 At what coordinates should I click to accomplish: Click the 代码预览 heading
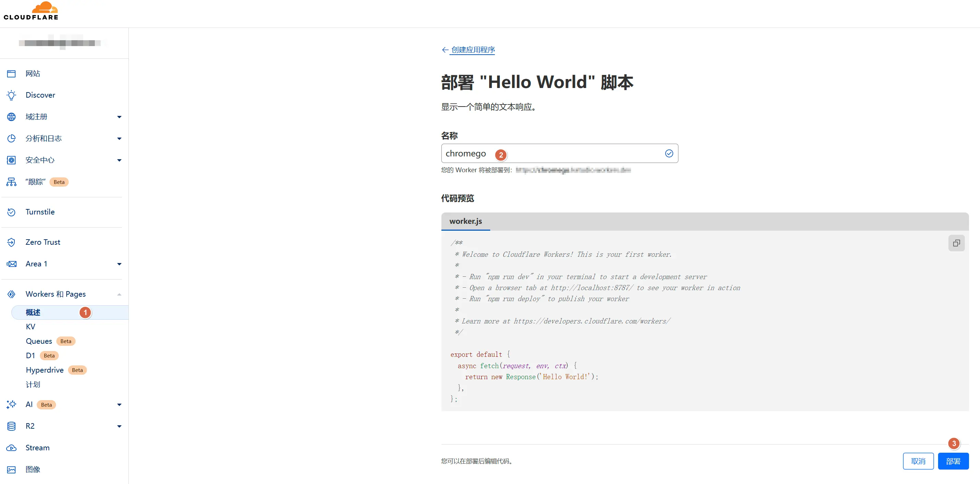458,198
